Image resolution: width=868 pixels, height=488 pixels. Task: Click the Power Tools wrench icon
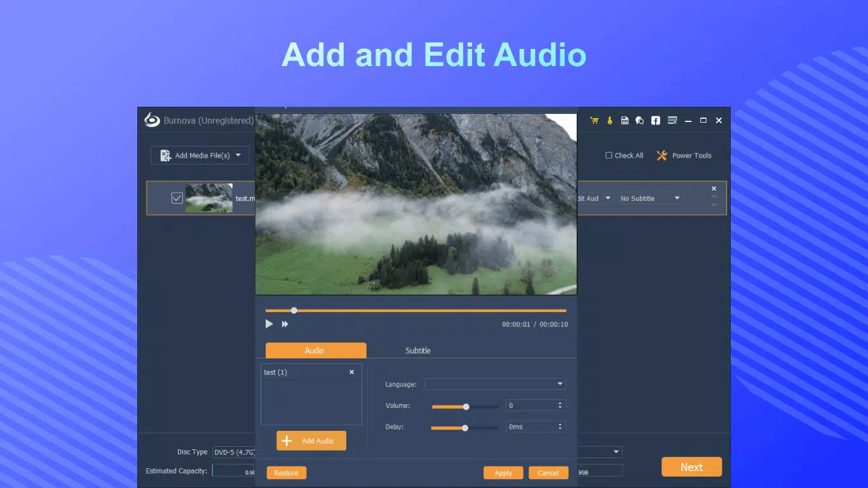click(662, 156)
